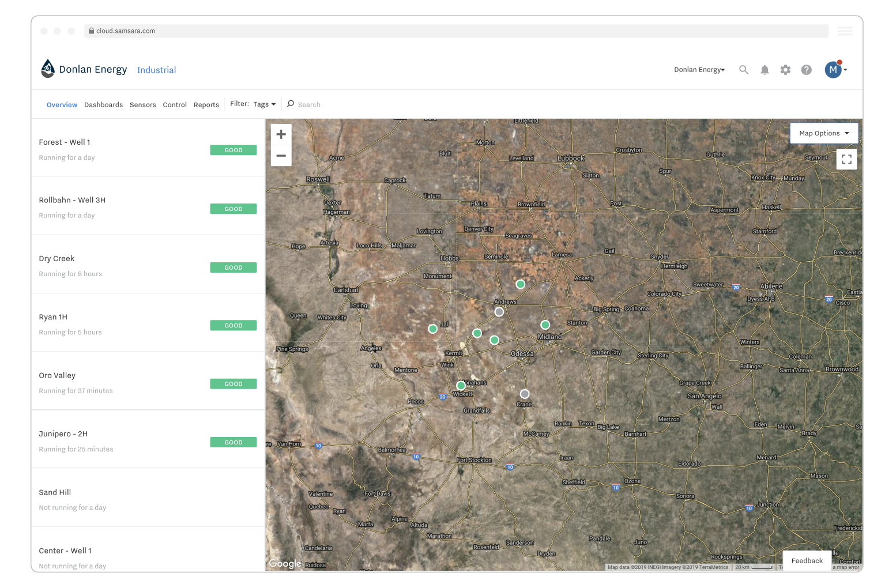Viewport: 885px width, 588px height.
Task: Click the Google logo on map
Action: tap(285, 564)
